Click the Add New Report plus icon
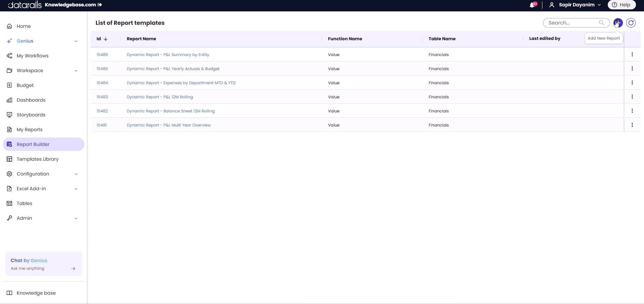644x304 pixels. click(x=618, y=23)
